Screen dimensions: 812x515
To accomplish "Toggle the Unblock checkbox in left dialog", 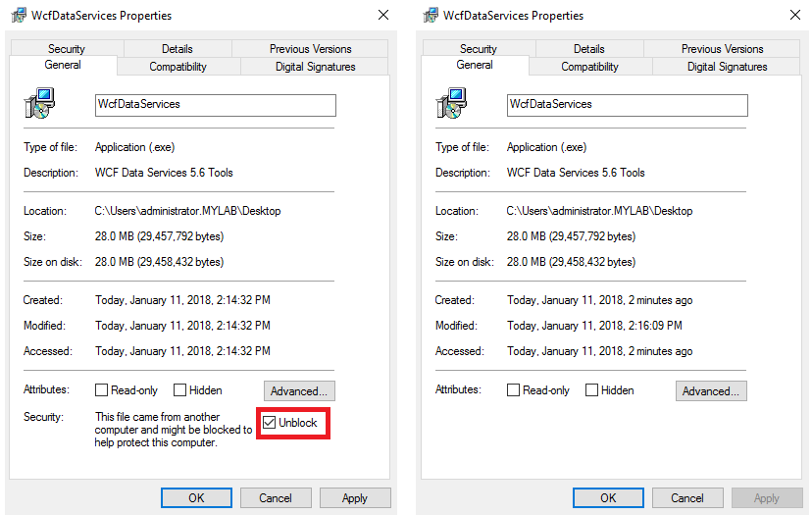I will point(269,422).
